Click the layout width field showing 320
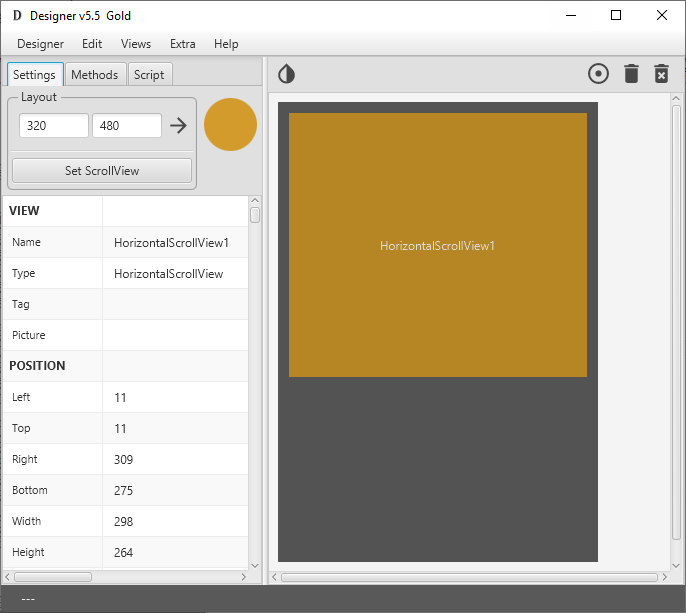Image resolution: width=686 pixels, height=613 pixels. click(x=53, y=126)
